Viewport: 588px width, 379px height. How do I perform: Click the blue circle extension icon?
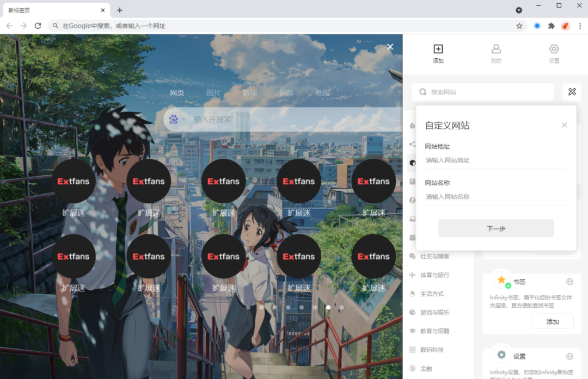click(537, 26)
